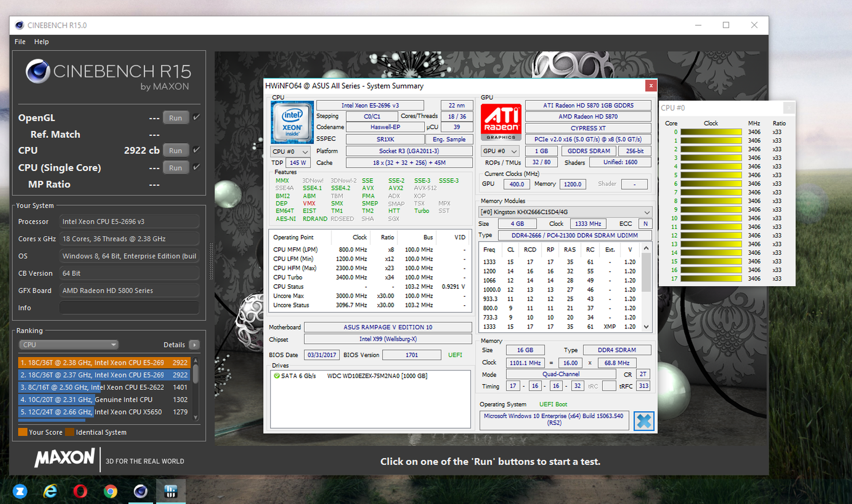Image resolution: width=852 pixels, height=504 pixels.
Task: Toggle the CPU test checkbox
Action: pos(197,150)
